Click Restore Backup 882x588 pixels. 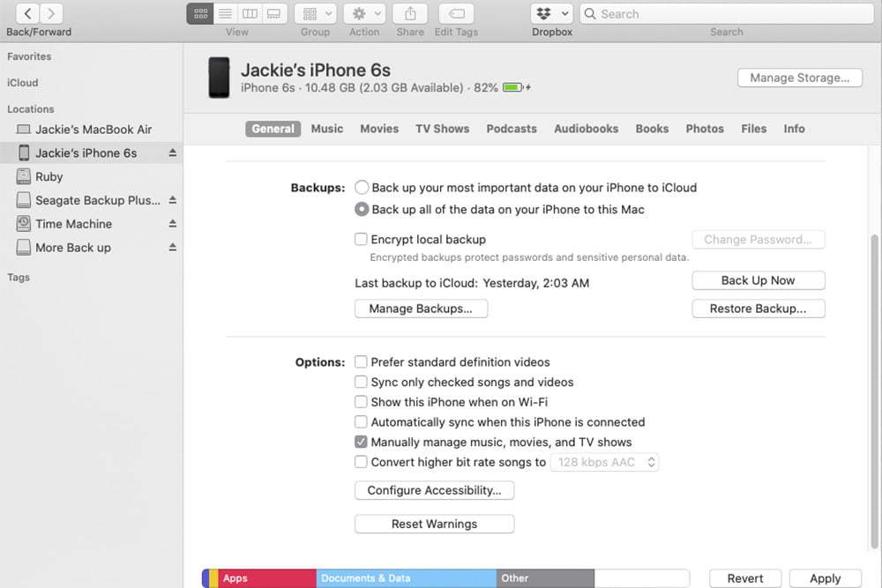(x=759, y=309)
